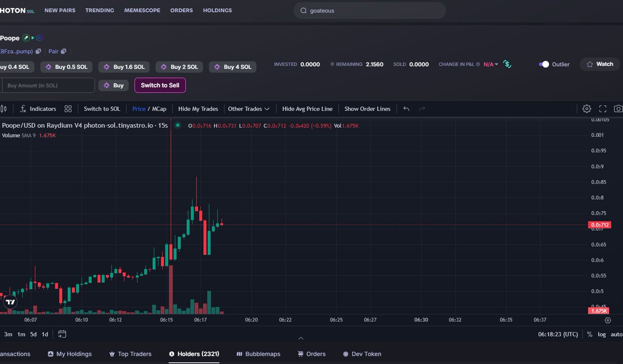Copy the 8Fza..pump token address
The width and height of the screenshot is (623, 364).
point(38,51)
